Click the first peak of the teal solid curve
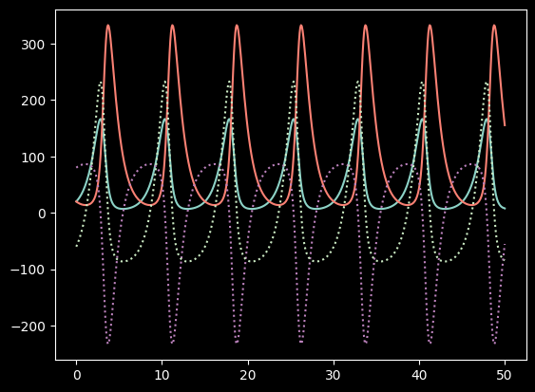Screen dimensions: 535x392 (101, 120)
